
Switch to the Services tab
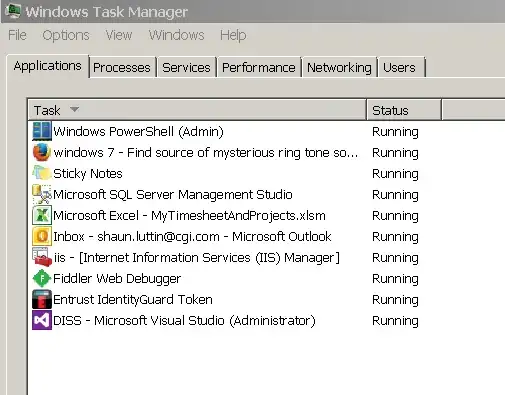(x=186, y=68)
